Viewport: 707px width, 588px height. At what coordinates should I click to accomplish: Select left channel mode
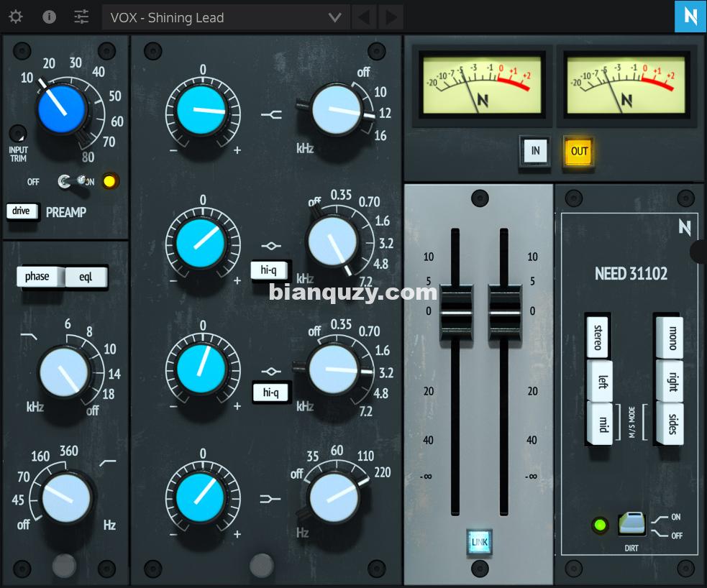[601, 381]
